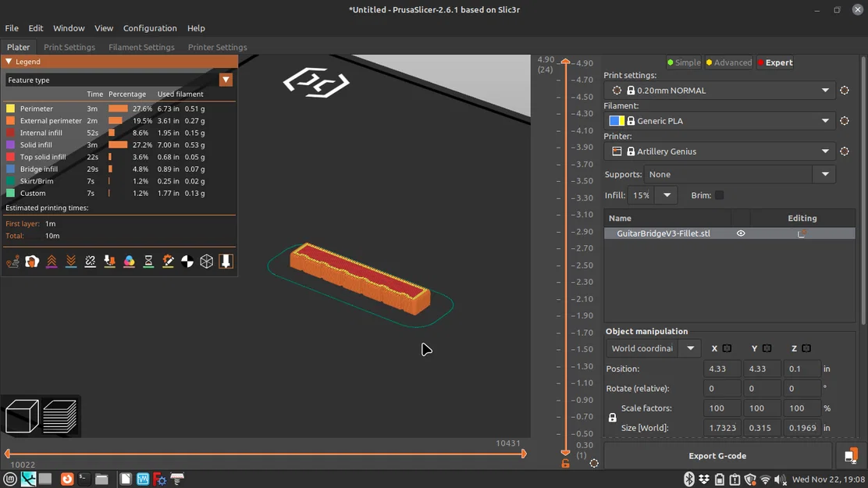Open the File menu
The width and height of the screenshot is (868, 488).
12,28
